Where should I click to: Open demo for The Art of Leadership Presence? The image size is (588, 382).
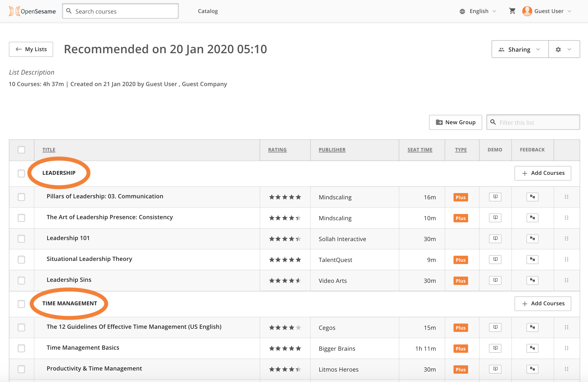(495, 218)
